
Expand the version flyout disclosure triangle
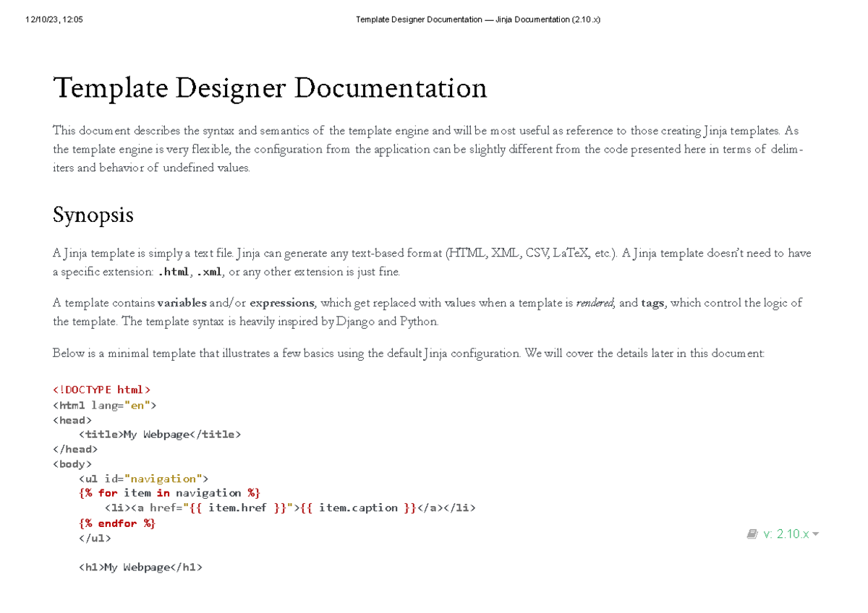[x=816, y=534]
